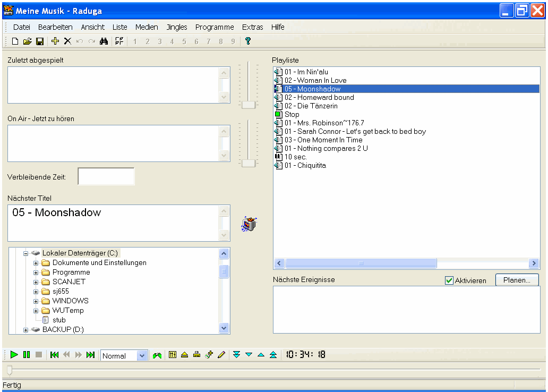Image resolution: width=548 pixels, height=392 pixels.
Task: Click the question mark help icon
Action: click(x=247, y=41)
